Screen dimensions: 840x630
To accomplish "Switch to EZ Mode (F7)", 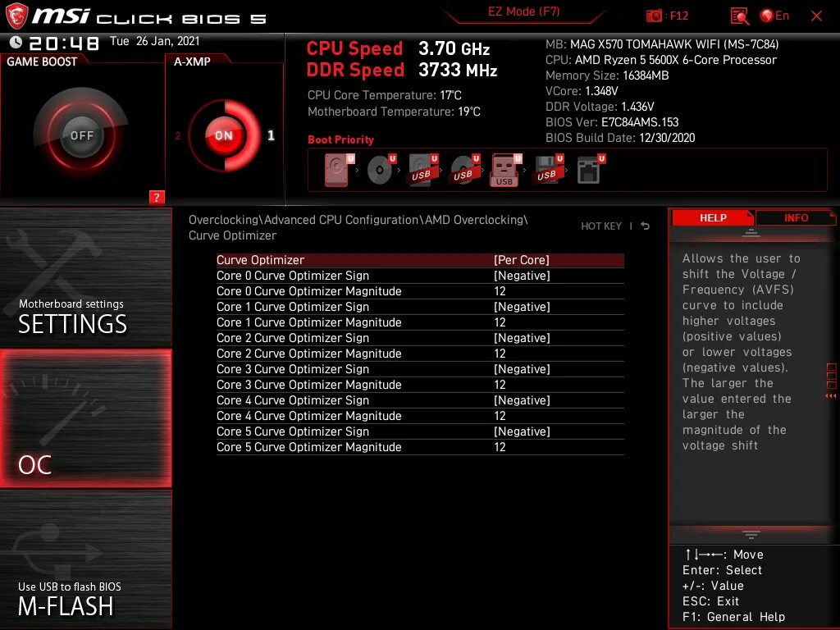I will 523,11.
